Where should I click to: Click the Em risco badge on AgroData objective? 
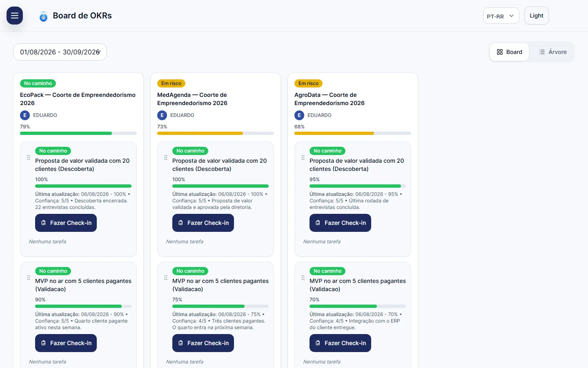(x=308, y=83)
